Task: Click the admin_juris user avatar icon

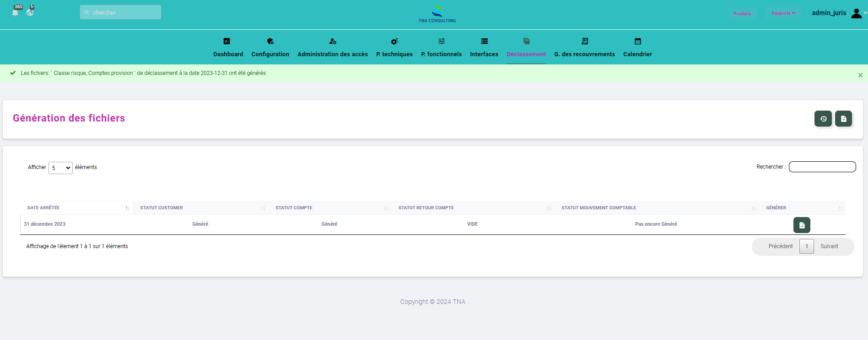Action: (856, 13)
